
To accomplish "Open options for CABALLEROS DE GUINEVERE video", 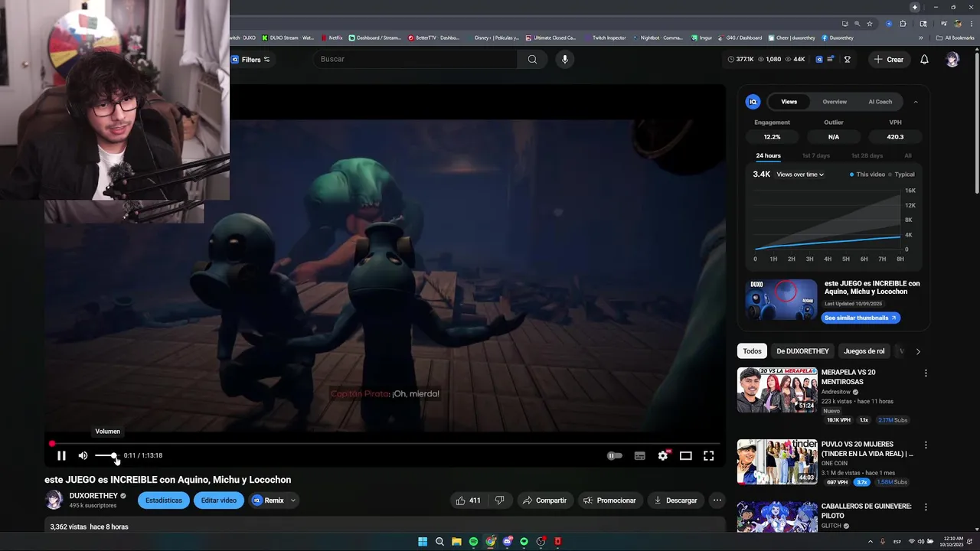I will (926, 507).
